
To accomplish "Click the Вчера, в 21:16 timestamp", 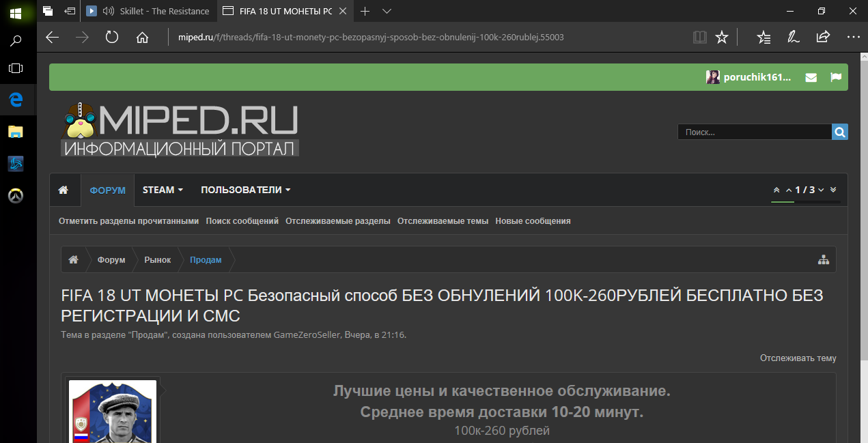I will (375, 335).
